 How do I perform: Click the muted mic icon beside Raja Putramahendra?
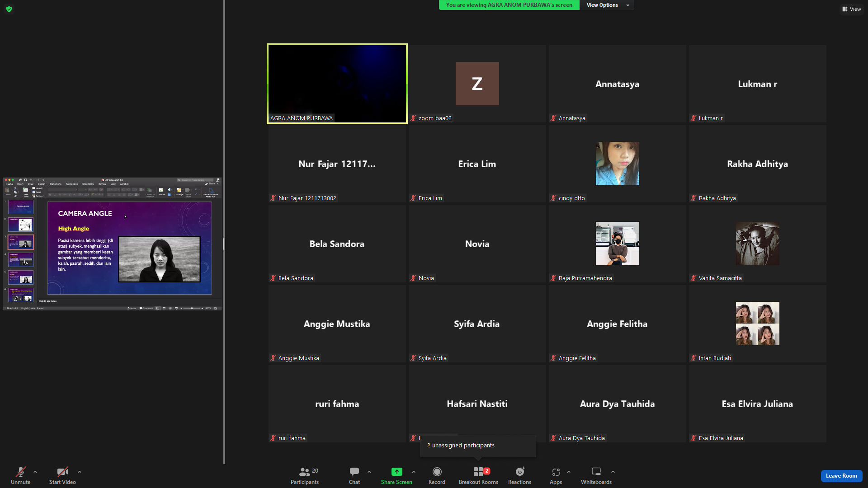click(553, 278)
